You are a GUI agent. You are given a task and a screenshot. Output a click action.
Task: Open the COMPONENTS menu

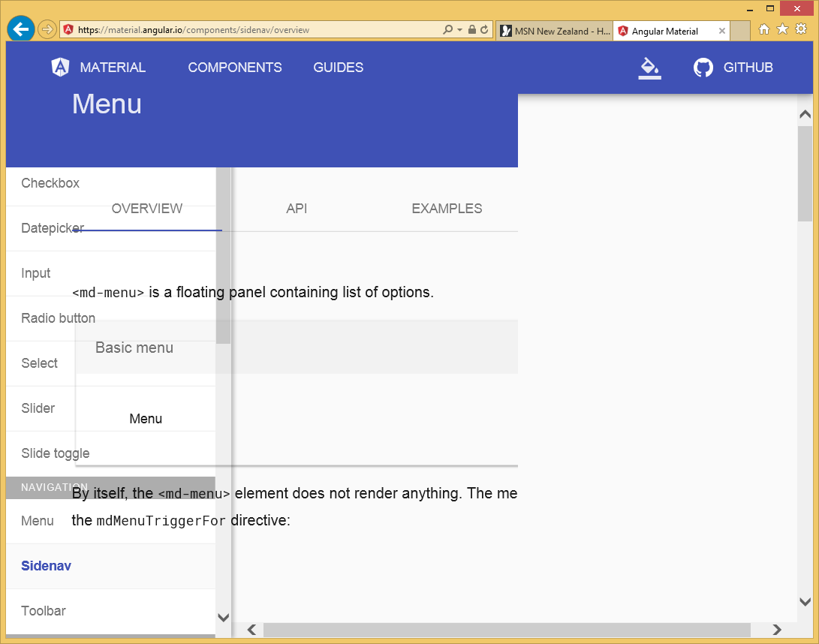coord(235,68)
